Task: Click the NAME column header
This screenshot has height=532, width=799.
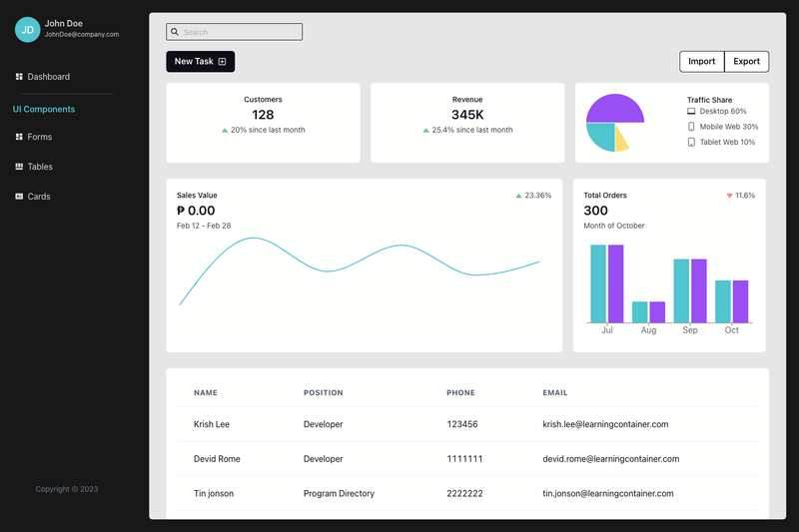Action: pos(206,392)
